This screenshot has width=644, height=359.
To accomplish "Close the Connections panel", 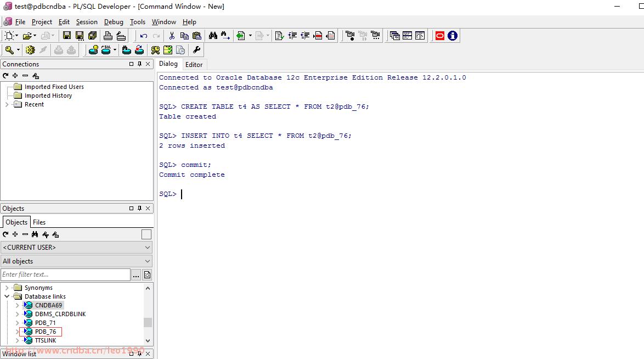I will pos(148,64).
